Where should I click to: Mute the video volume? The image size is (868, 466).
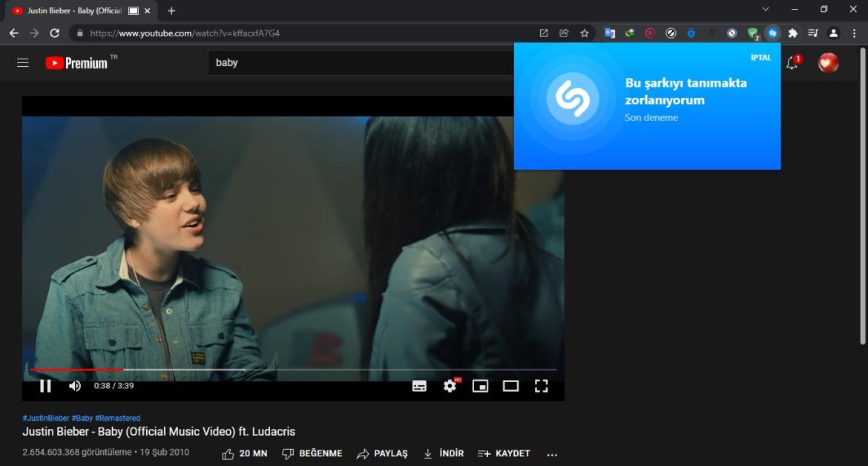[x=75, y=386]
